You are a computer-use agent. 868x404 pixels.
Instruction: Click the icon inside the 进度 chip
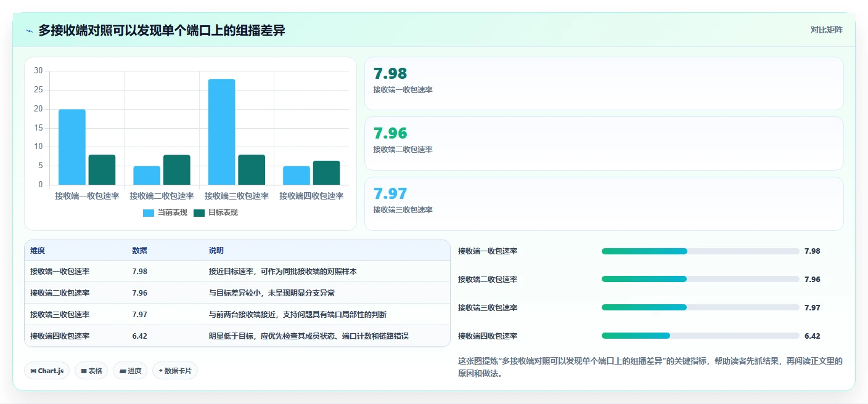[122, 371]
